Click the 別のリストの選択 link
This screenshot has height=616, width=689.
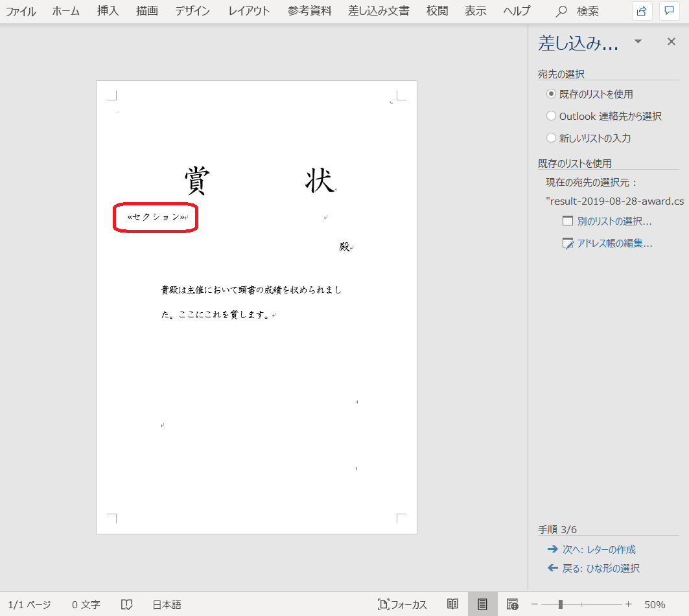tap(614, 221)
